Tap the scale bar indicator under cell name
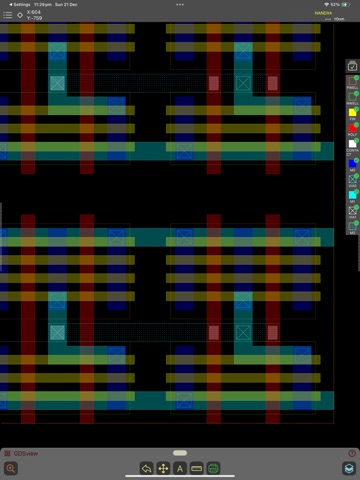The image size is (360, 480). [x=334, y=19]
